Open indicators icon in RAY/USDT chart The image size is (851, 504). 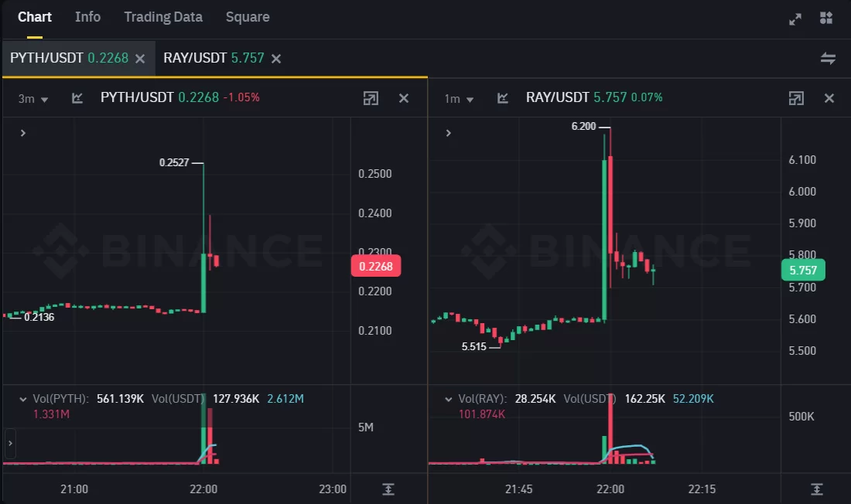(x=503, y=98)
